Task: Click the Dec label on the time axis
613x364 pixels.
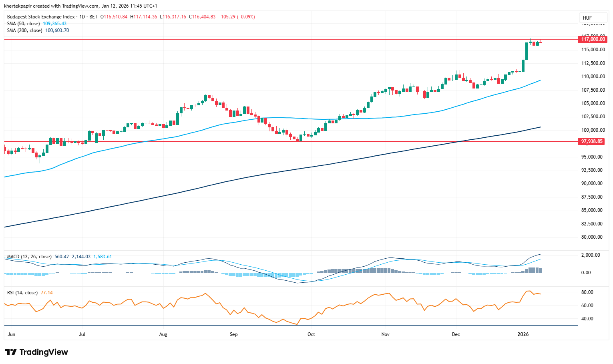Action: 455,334
